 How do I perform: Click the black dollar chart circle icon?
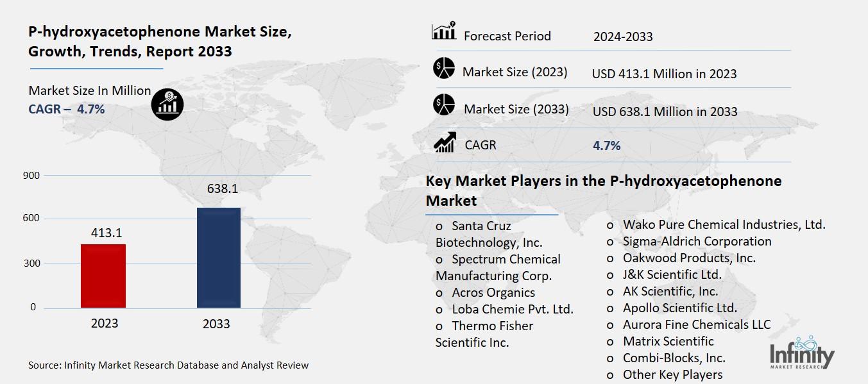click(x=167, y=104)
